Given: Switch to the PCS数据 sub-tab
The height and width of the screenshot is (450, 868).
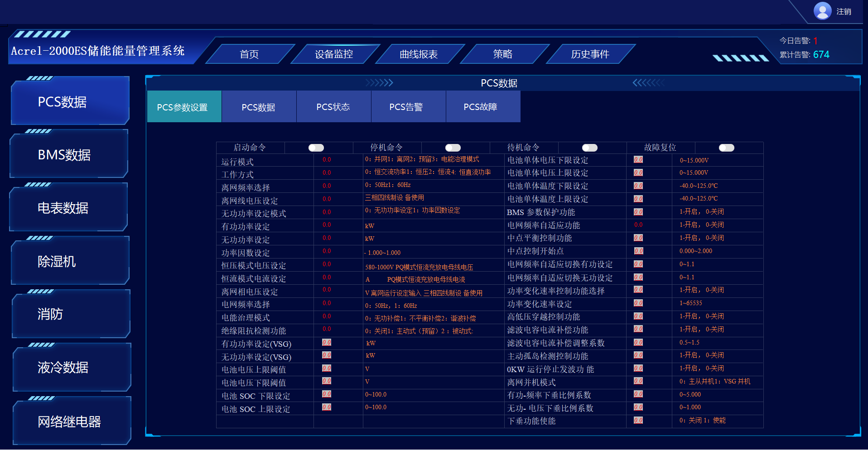Looking at the screenshot, I should [259, 107].
